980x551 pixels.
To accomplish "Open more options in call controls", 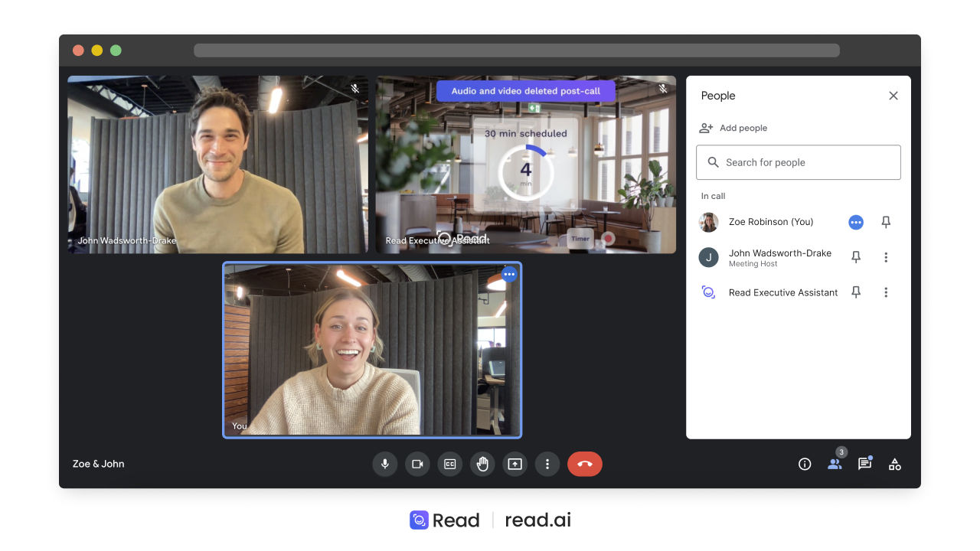I will (547, 464).
